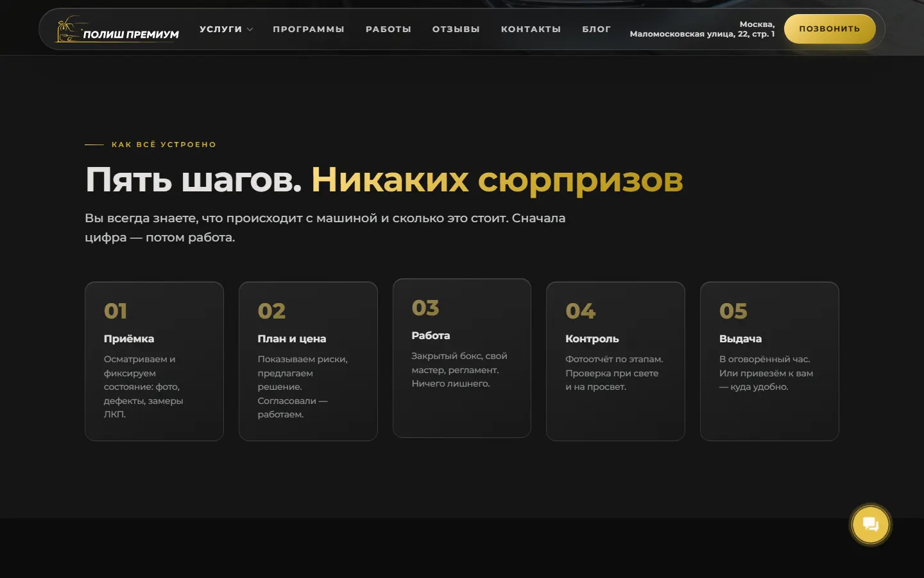Screen dimensions: 924x578
Task: Open the Блог page
Action: click(597, 29)
